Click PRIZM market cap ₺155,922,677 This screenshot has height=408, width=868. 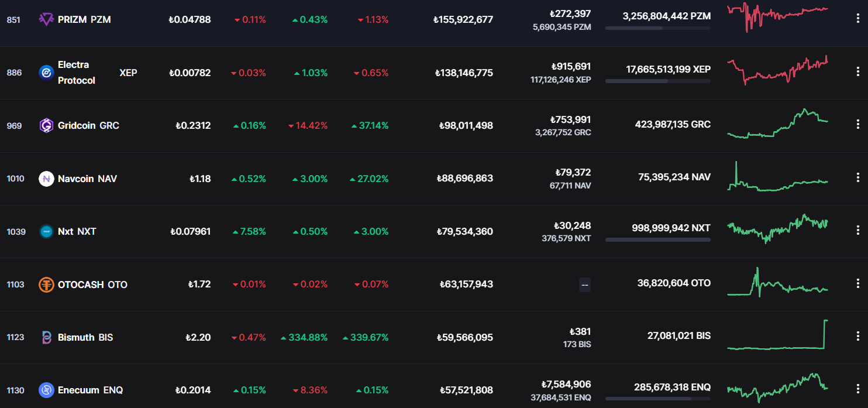click(x=463, y=19)
